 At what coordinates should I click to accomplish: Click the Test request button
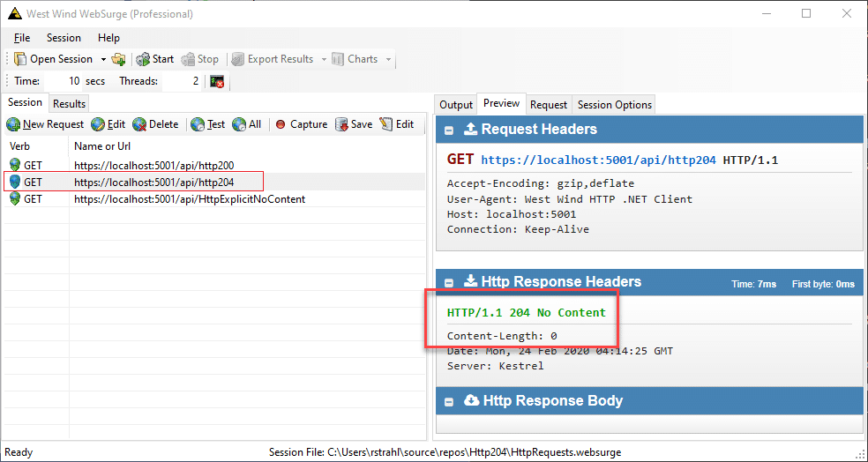pyautogui.click(x=207, y=124)
